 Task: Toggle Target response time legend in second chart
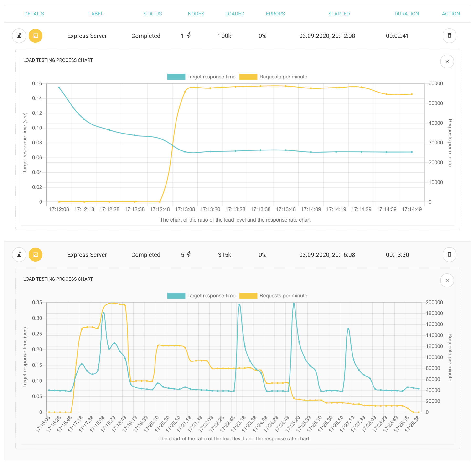coord(201,296)
